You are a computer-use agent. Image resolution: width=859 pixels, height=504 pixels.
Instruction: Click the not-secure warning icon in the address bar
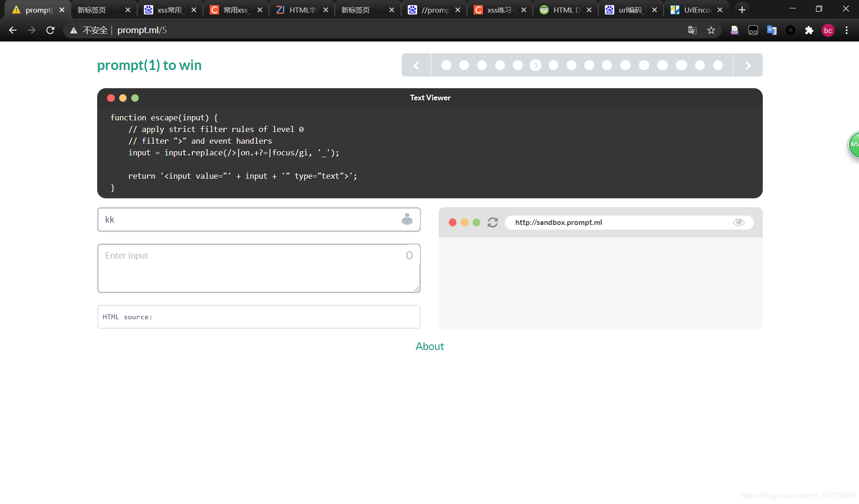point(73,30)
